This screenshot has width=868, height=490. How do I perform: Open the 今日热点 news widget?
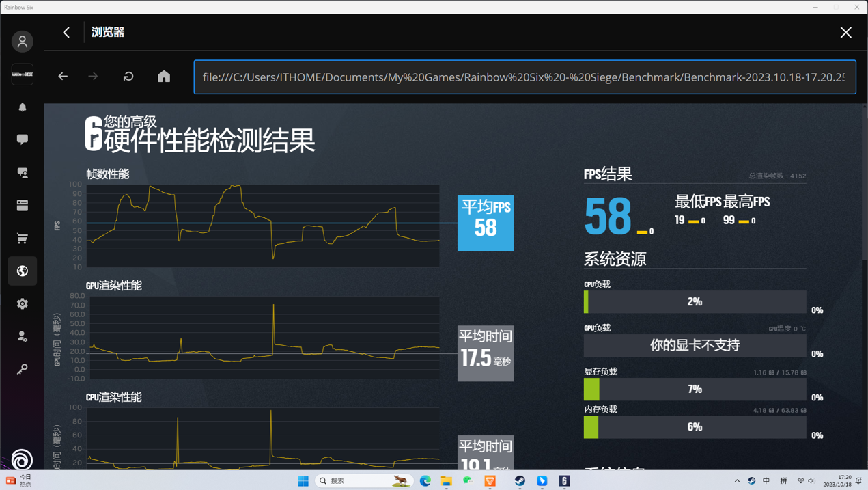click(x=19, y=480)
